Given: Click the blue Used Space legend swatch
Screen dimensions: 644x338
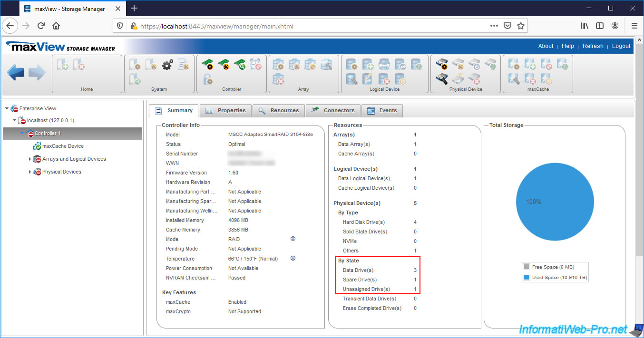Looking at the screenshot, I should 526,277.
